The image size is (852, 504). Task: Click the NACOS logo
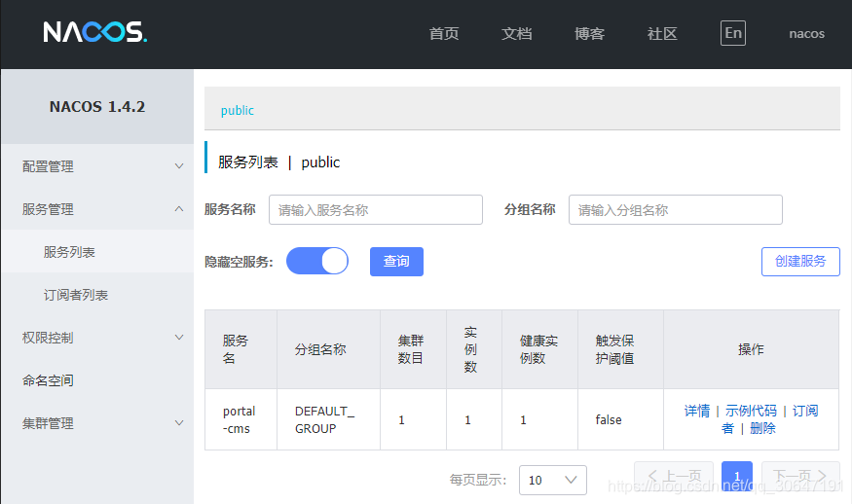(x=95, y=32)
